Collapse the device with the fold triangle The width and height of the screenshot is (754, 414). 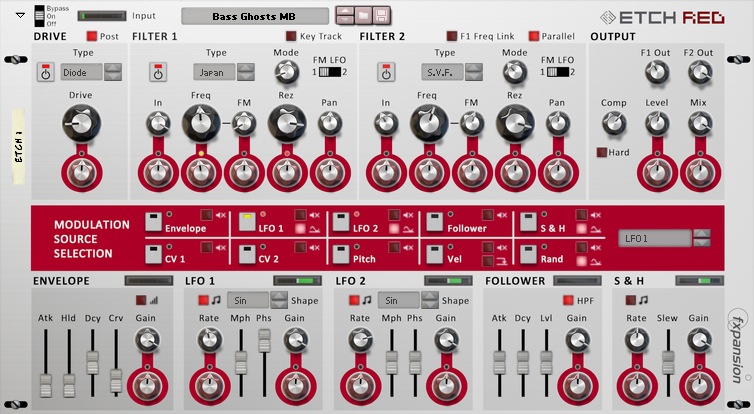[x=20, y=15]
